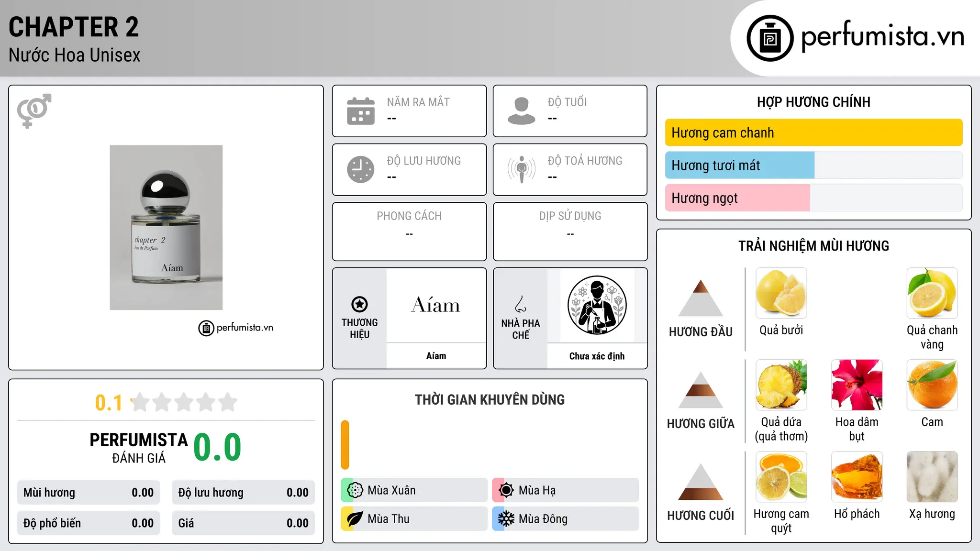
Task: Open the Aíam brand name link
Action: click(x=436, y=356)
